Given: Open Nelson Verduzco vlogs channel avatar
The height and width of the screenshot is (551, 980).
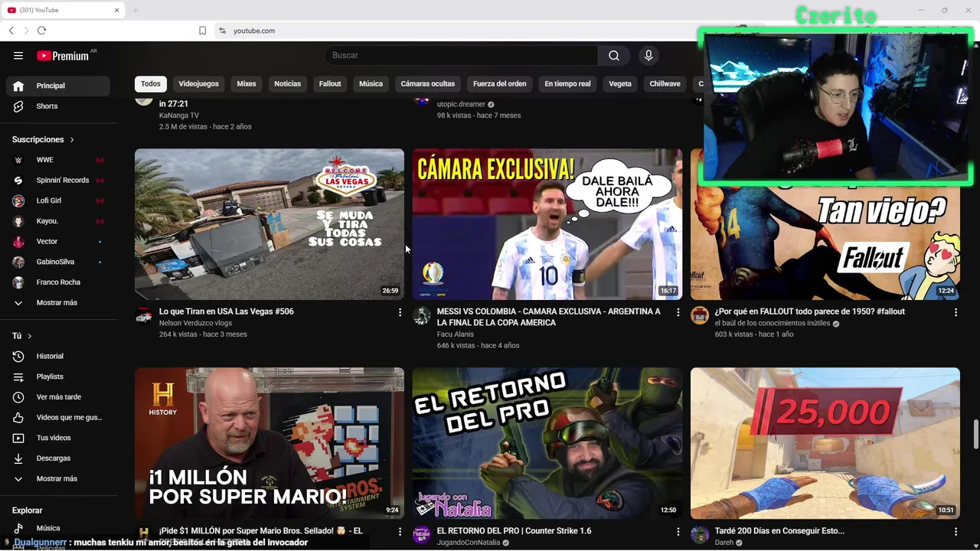Looking at the screenshot, I should click(143, 315).
